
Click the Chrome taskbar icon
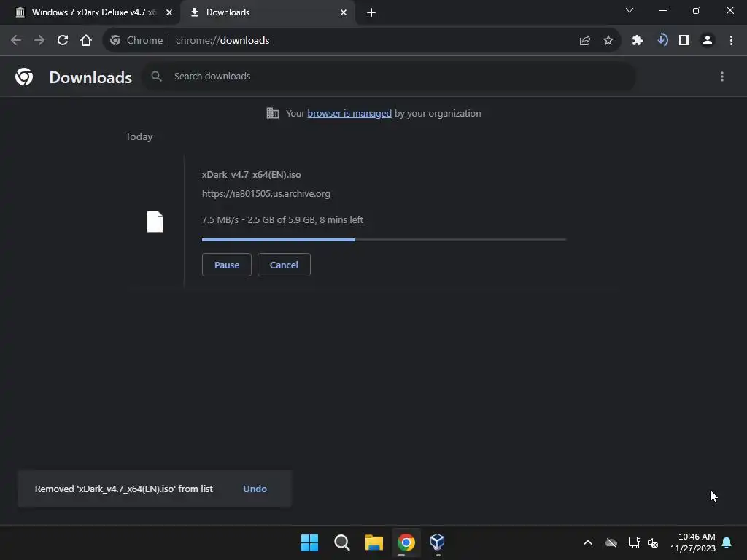coord(406,542)
